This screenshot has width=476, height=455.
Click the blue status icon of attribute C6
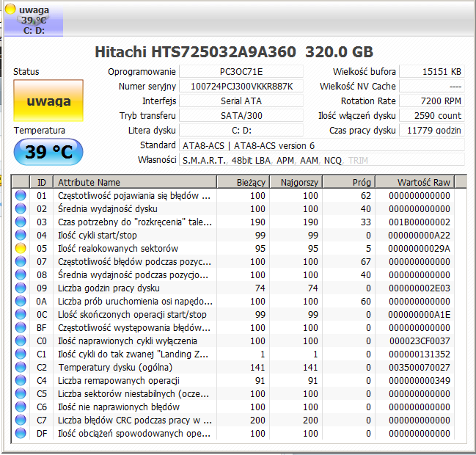pyautogui.click(x=21, y=407)
